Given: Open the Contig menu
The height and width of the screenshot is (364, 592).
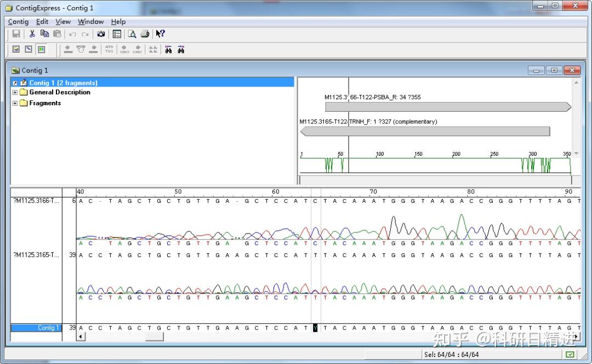Looking at the screenshot, I should pyautogui.click(x=18, y=21).
